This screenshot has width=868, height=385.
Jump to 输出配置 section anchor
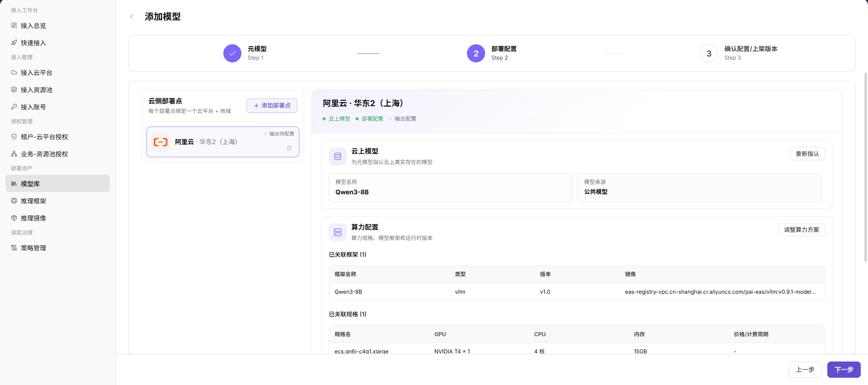(402, 118)
